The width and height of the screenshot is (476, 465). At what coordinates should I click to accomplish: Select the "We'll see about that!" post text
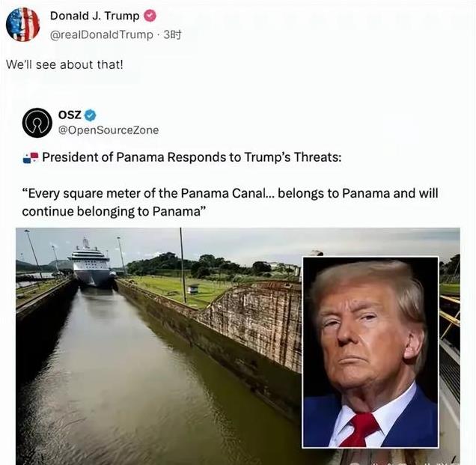click(x=64, y=64)
